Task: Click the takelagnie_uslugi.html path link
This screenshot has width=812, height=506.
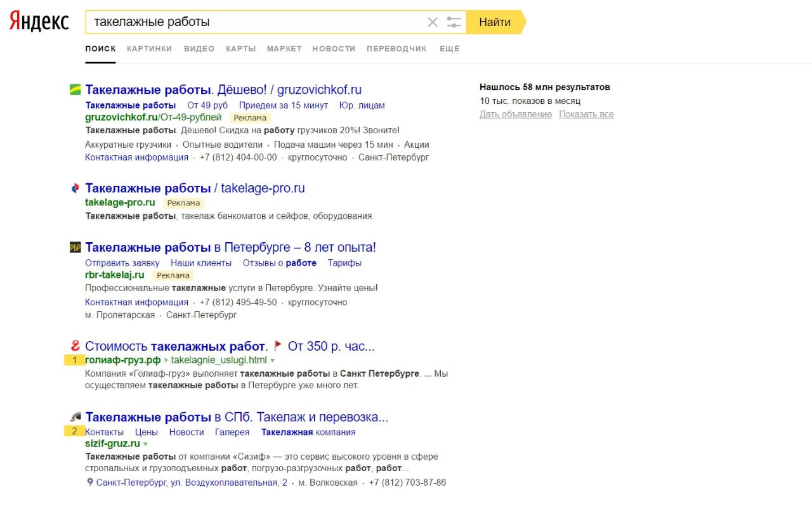Action: [219, 360]
